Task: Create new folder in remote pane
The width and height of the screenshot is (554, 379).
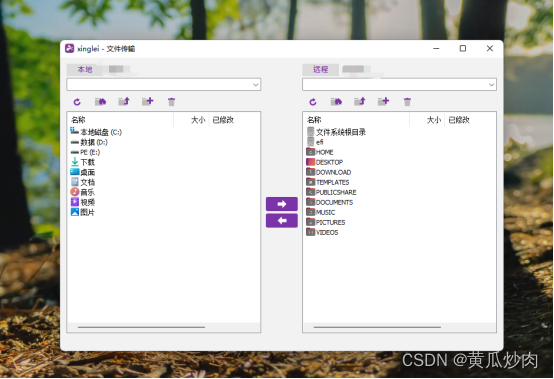Action: [x=383, y=101]
